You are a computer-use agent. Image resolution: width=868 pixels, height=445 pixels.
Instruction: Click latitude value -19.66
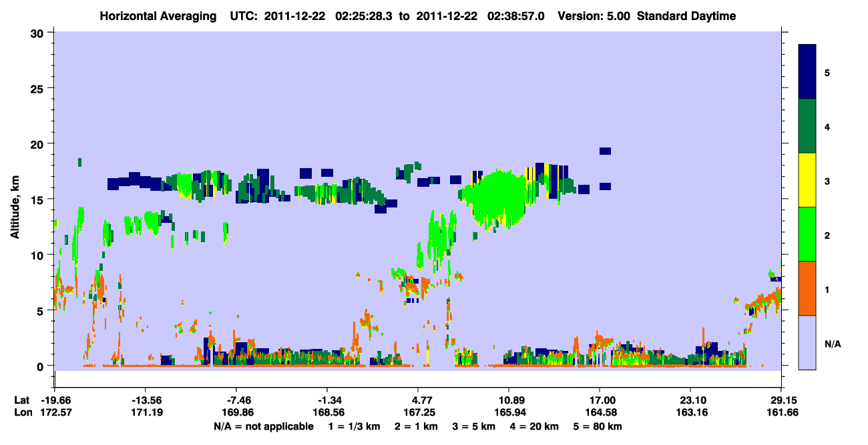55,400
